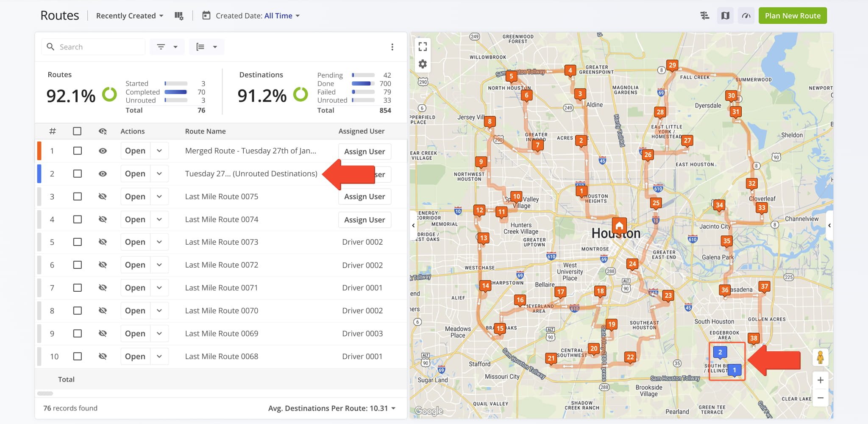Click the Plan New Route button
The height and width of the screenshot is (424, 868).
(793, 15)
